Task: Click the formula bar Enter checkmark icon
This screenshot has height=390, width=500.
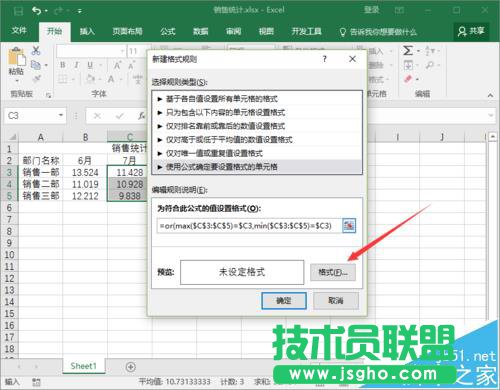Action: coord(120,116)
